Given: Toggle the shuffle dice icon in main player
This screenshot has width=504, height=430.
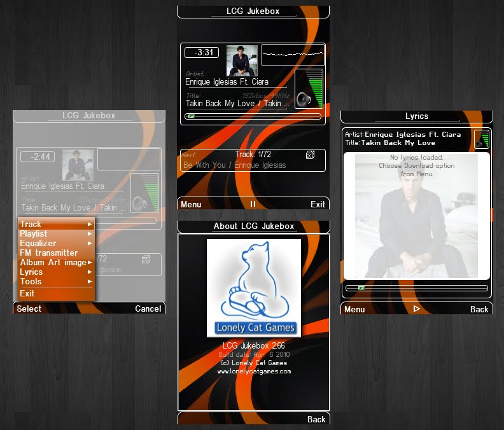Looking at the screenshot, I should [310, 155].
